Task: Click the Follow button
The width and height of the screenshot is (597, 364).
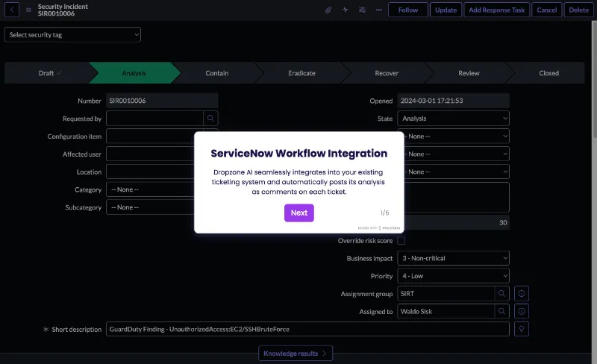Action: (408, 10)
